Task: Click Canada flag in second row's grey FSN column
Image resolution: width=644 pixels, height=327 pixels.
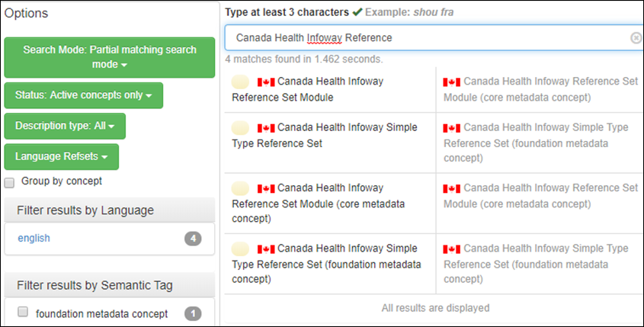Action: tap(452, 128)
